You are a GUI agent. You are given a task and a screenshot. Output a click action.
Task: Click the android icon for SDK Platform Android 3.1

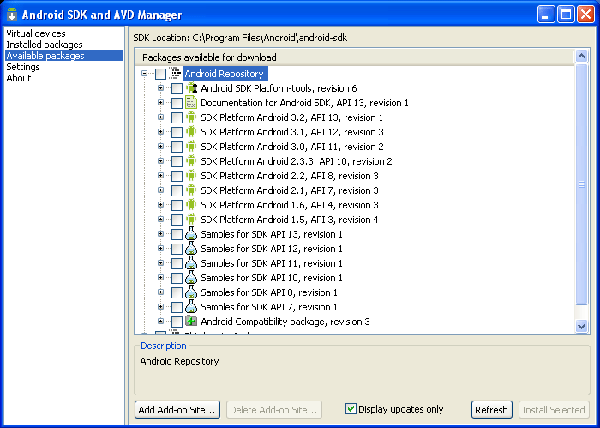point(191,132)
